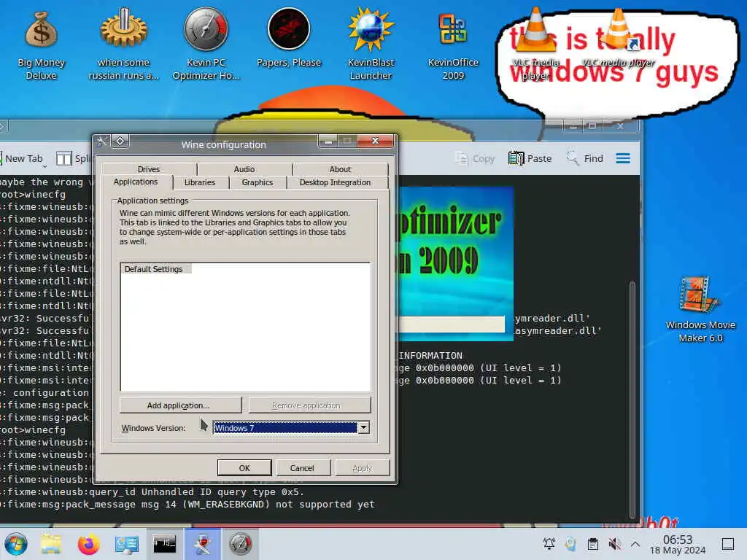Switch to the Audio tab
Screen dimensions: 747x560
pos(244,169)
